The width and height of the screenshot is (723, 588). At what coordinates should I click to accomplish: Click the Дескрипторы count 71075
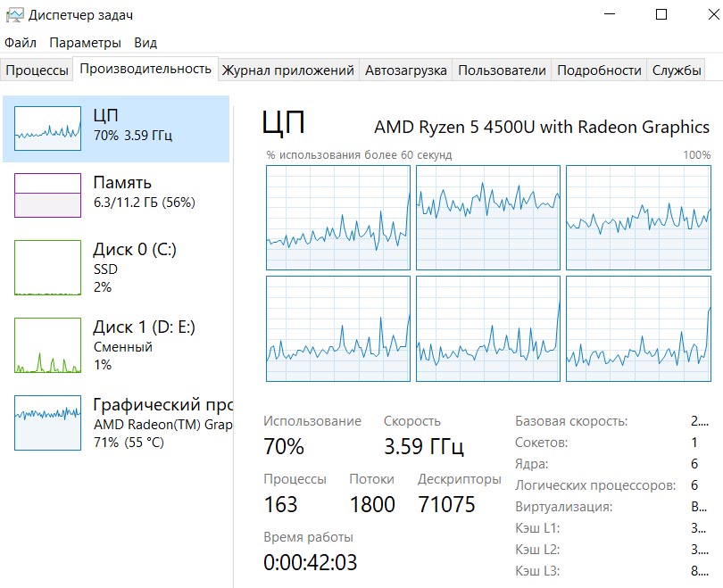click(x=446, y=504)
